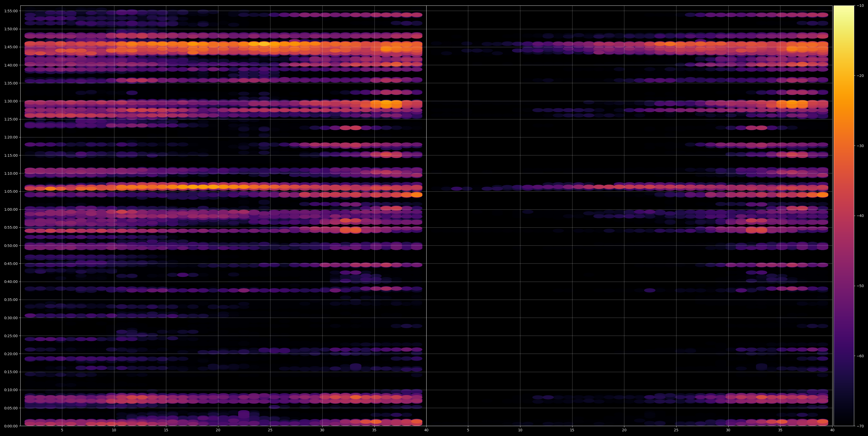Select the −60 colorbar value
Screen dimensions: 868x436
tap(860, 356)
